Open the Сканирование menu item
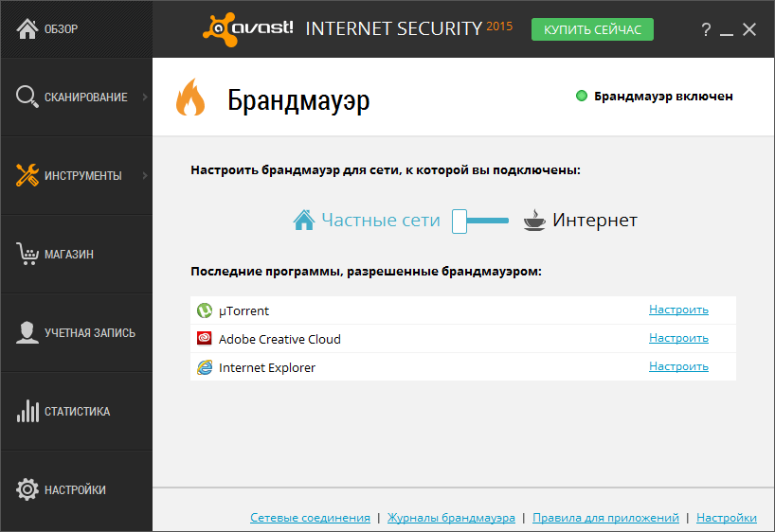Screen dimensions: 775x532 (x=77, y=97)
